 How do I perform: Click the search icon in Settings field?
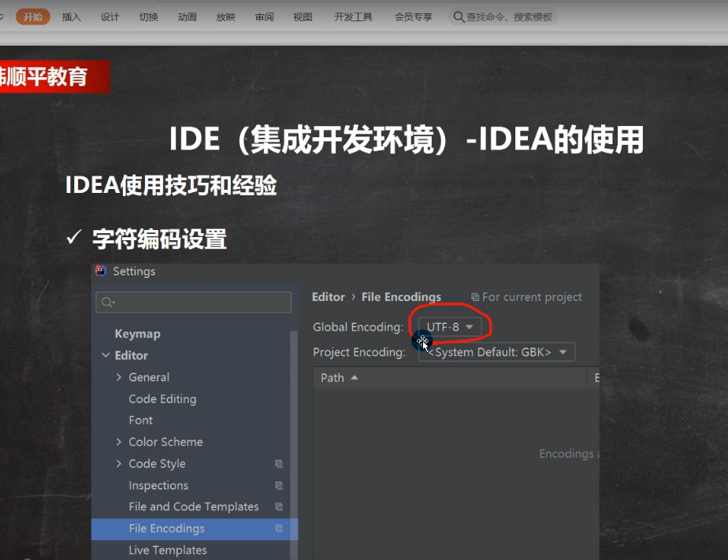click(108, 302)
